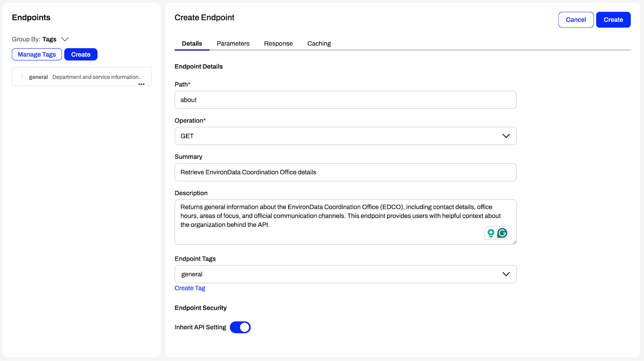Click the Manage Tags button

click(x=37, y=54)
